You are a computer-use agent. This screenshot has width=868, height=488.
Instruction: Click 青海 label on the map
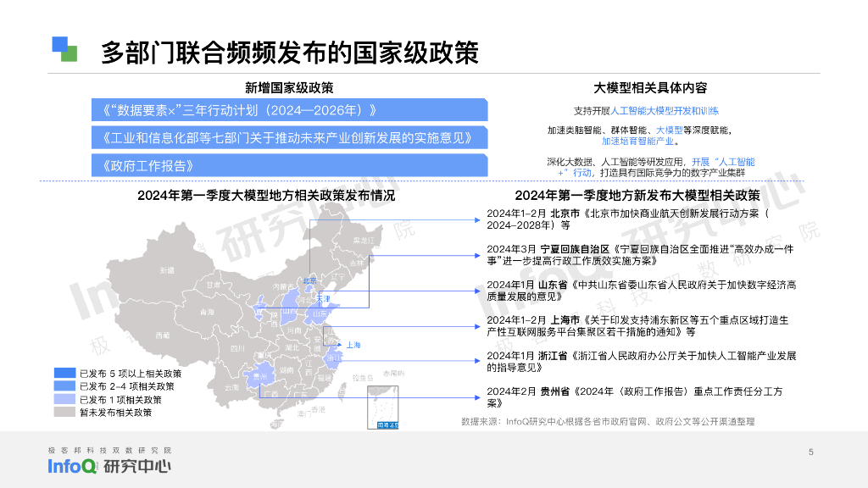[207, 312]
